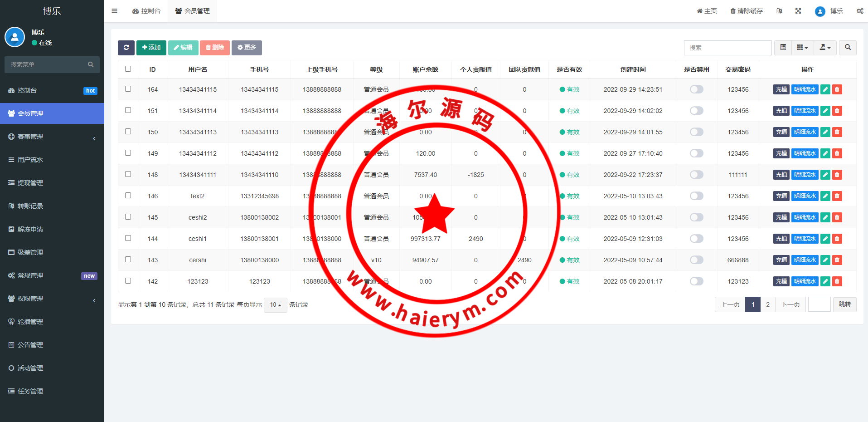Screen dimensions: 868x422
Task: Check the row checkbox for ID 151
Action: 128,110
